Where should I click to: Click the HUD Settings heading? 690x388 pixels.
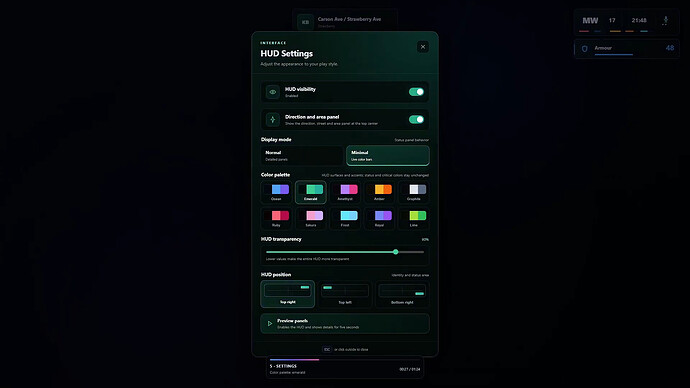(286, 53)
